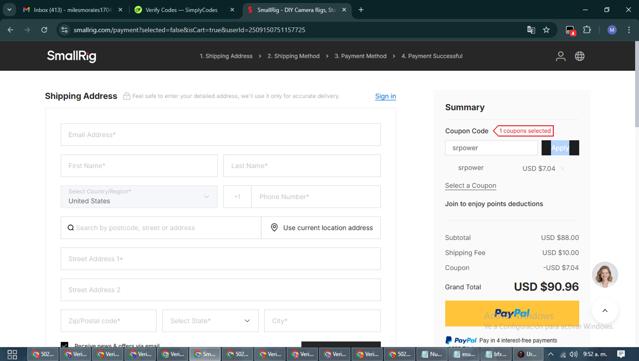Click the Subtotal USD $88.00 value

pos(560,238)
